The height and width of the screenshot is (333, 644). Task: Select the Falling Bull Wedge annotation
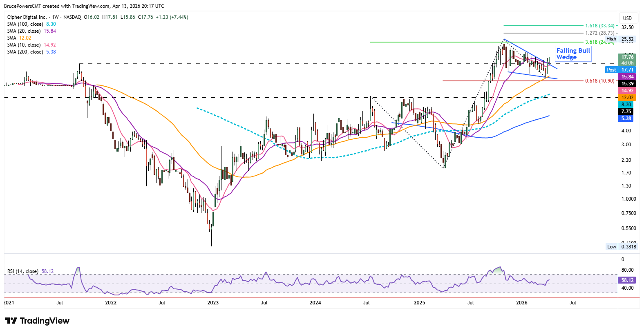point(573,54)
